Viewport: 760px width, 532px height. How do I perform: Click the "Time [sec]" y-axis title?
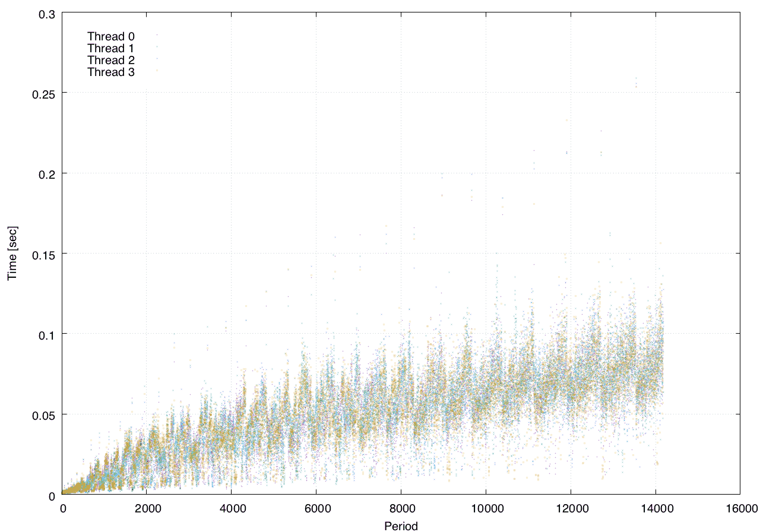[12, 253]
